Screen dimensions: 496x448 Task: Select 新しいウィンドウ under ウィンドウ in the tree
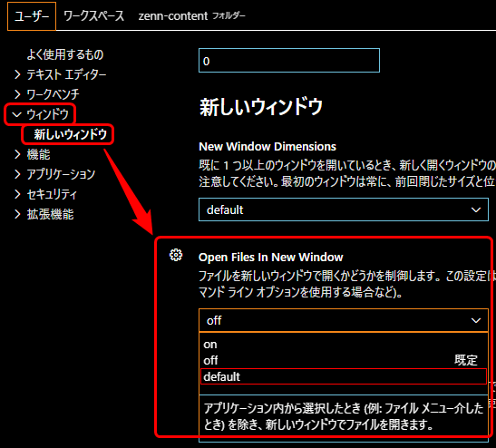(x=71, y=134)
